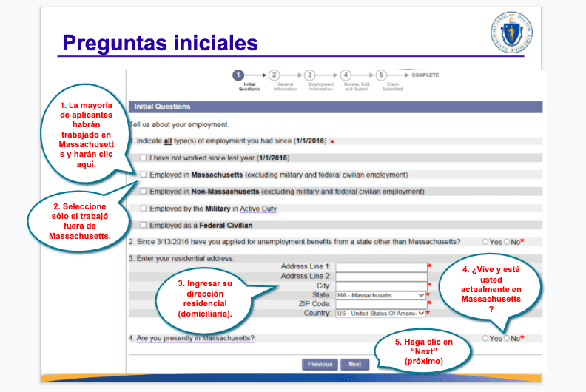Click the 'Initial Questions' section header
Image resolution: width=586 pixels, height=392 pixels.
tap(336, 107)
